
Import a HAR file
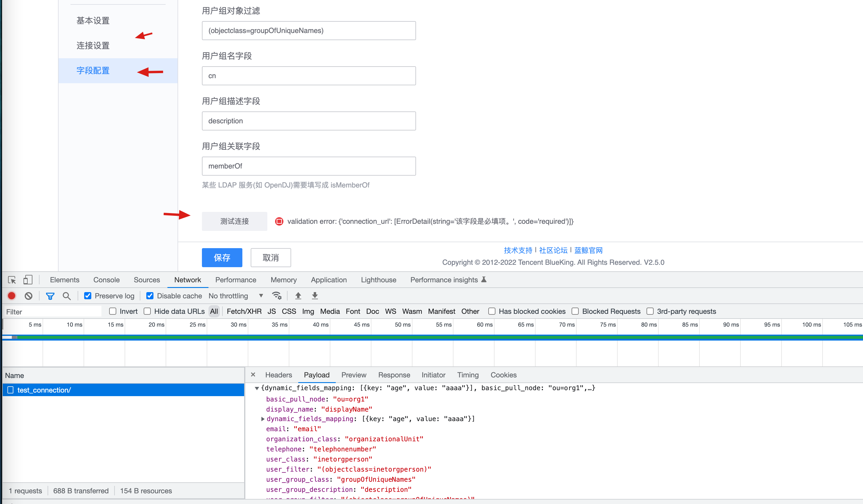tap(298, 296)
